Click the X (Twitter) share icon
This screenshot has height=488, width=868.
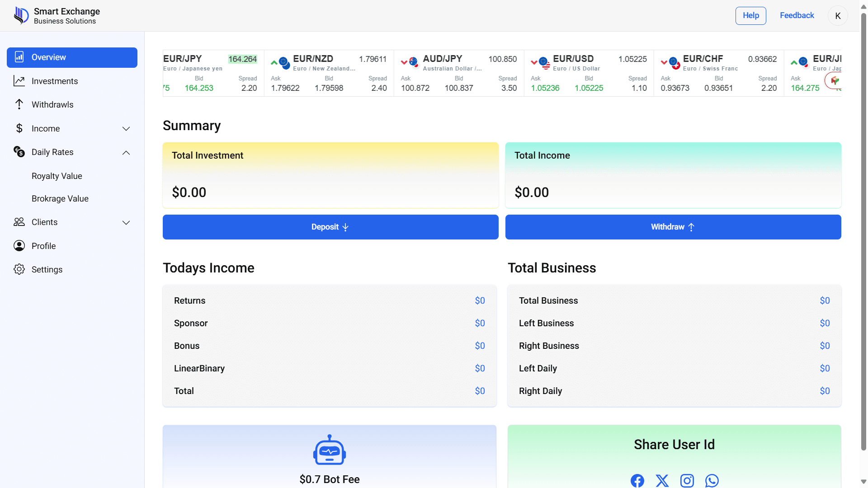click(662, 480)
